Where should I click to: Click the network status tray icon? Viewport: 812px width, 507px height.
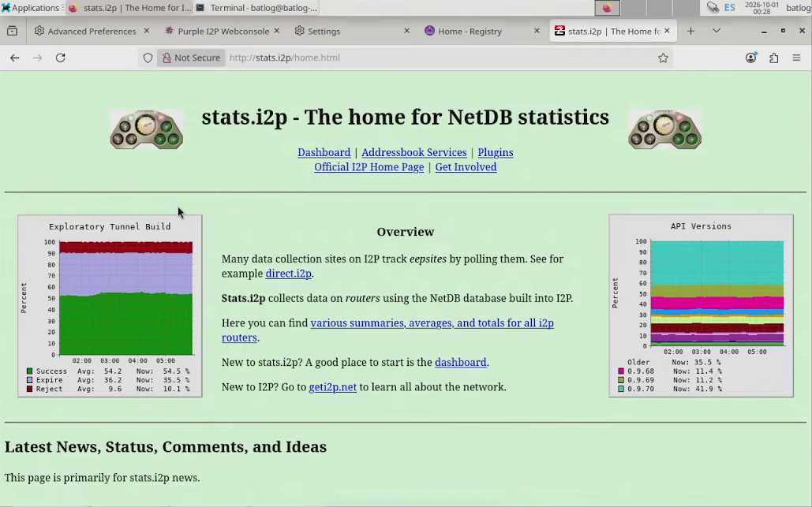click(713, 8)
